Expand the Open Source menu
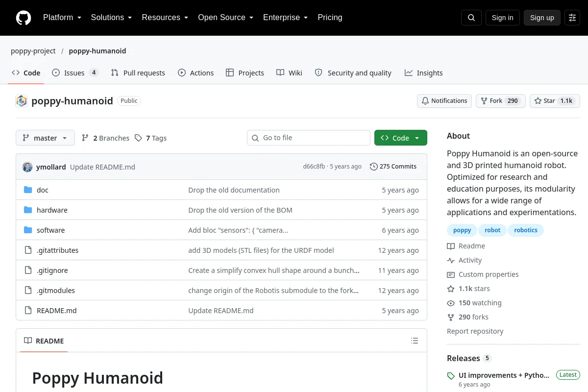This screenshot has width=588, height=392. tap(225, 18)
